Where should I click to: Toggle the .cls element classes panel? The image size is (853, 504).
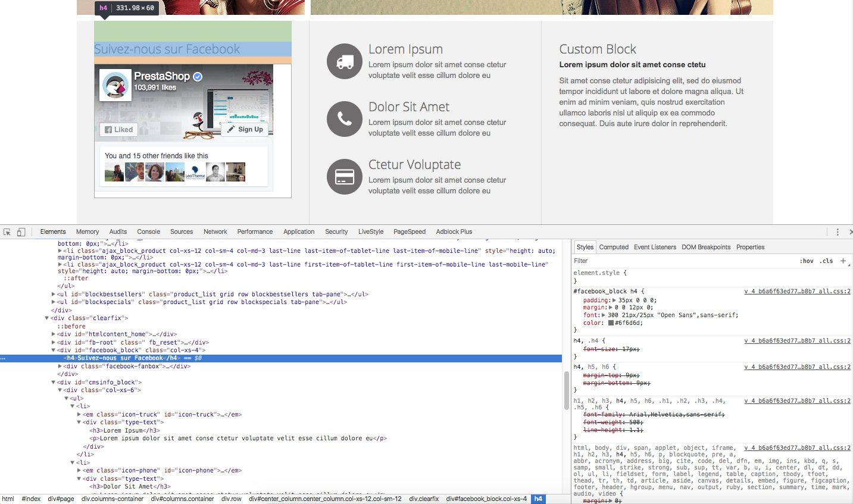pyautogui.click(x=826, y=261)
